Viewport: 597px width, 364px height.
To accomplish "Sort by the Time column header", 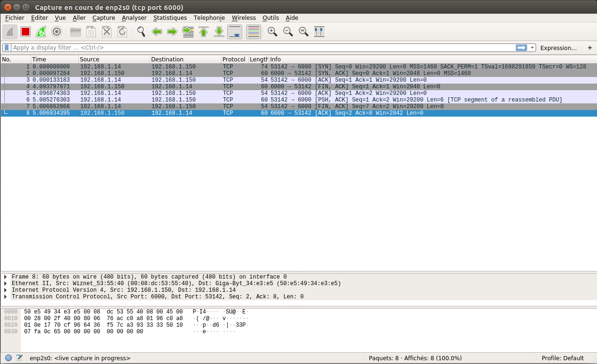I will (x=55, y=59).
